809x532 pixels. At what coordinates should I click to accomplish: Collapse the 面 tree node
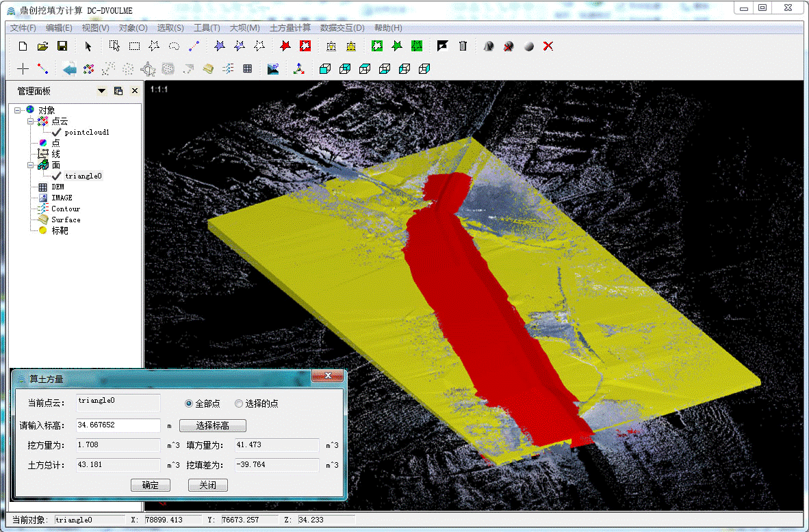point(30,165)
